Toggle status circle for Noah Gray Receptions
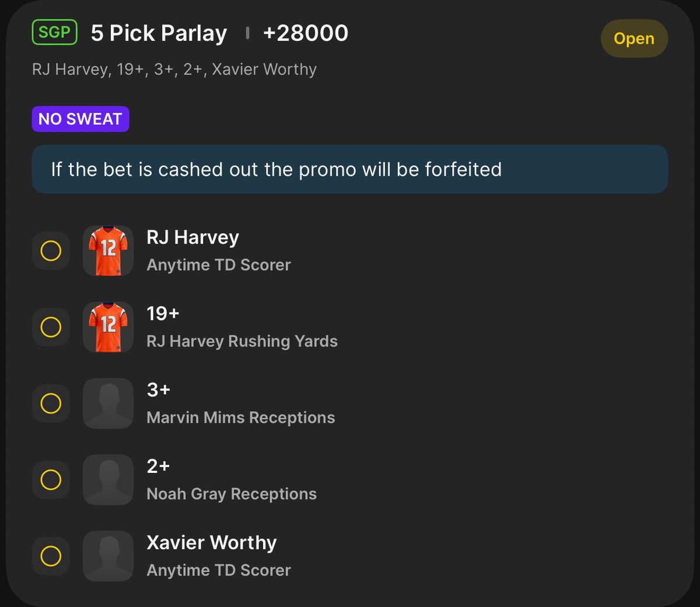 pyautogui.click(x=51, y=480)
